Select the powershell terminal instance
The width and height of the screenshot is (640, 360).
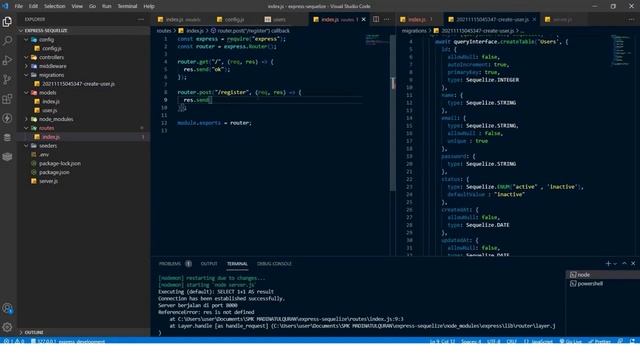pyautogui.click(x=602, y=284)
